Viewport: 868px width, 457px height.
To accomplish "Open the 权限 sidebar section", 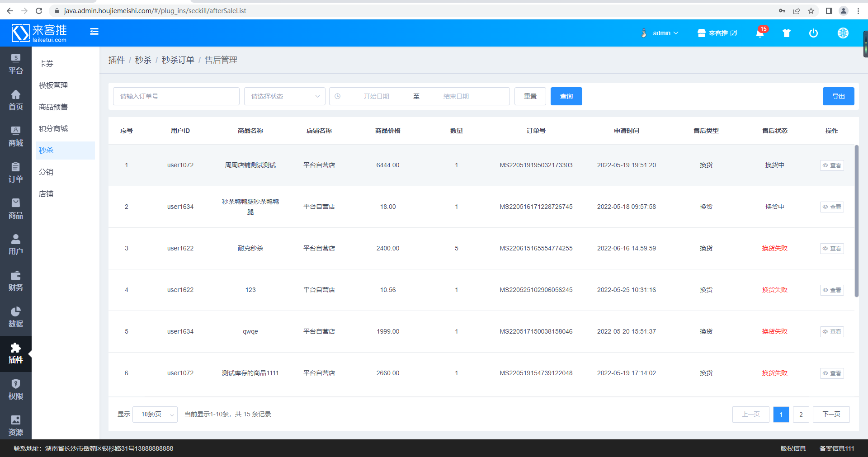I will pos(16,390).
